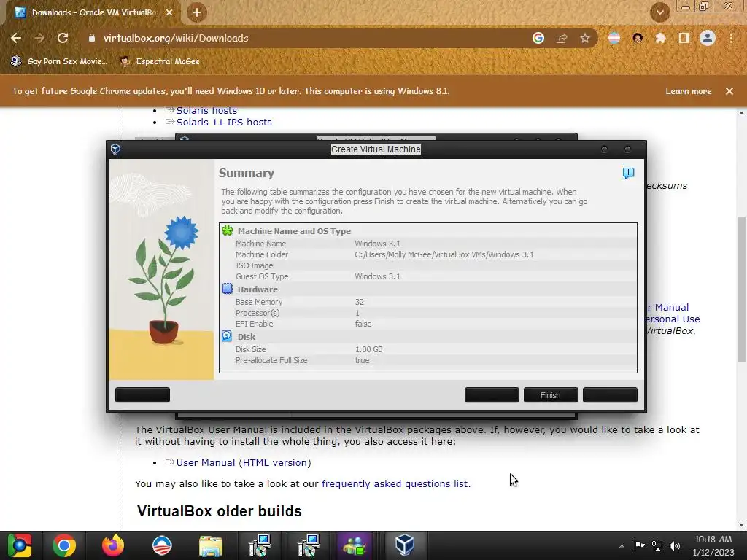The image size is (747, 560).
Task: Select the Guest OS Type row label
Action: click(x=262, y=276)
